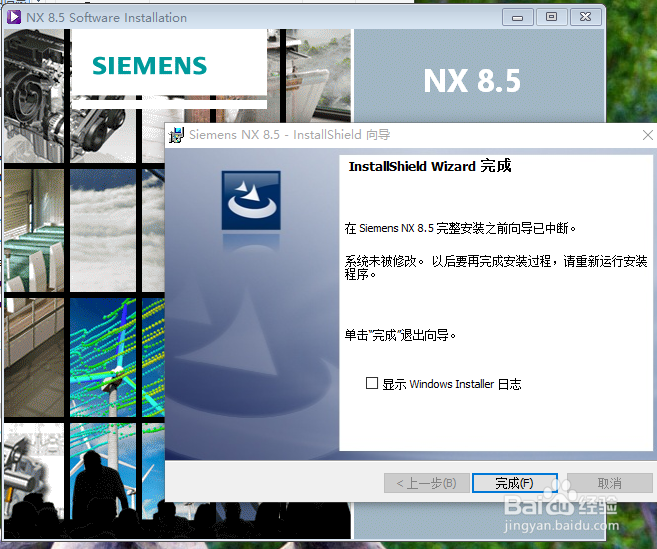The width and height of the screenshot is (657, 549).
Task: Click the InstallShield Wizard 完成 heading
Action: [x=430, y=166]
